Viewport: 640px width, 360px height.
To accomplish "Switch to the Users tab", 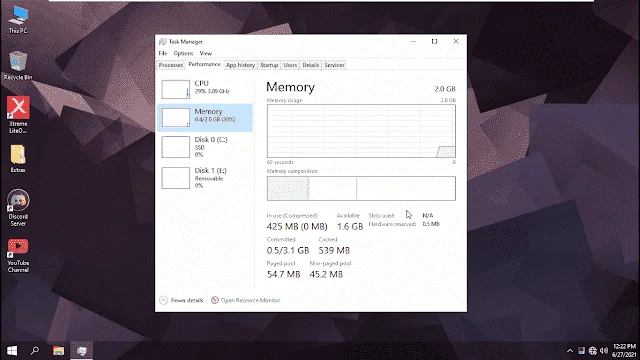I will [290, 65].
